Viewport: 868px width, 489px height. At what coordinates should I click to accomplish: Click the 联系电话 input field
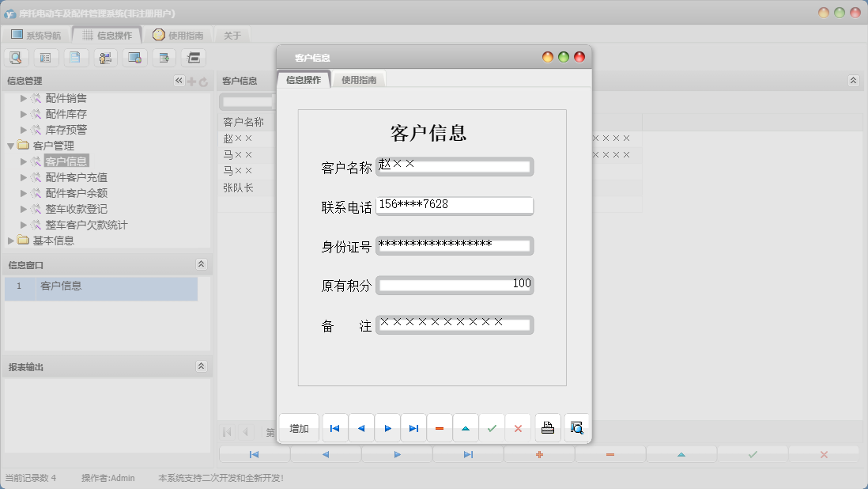coord(455,205)
